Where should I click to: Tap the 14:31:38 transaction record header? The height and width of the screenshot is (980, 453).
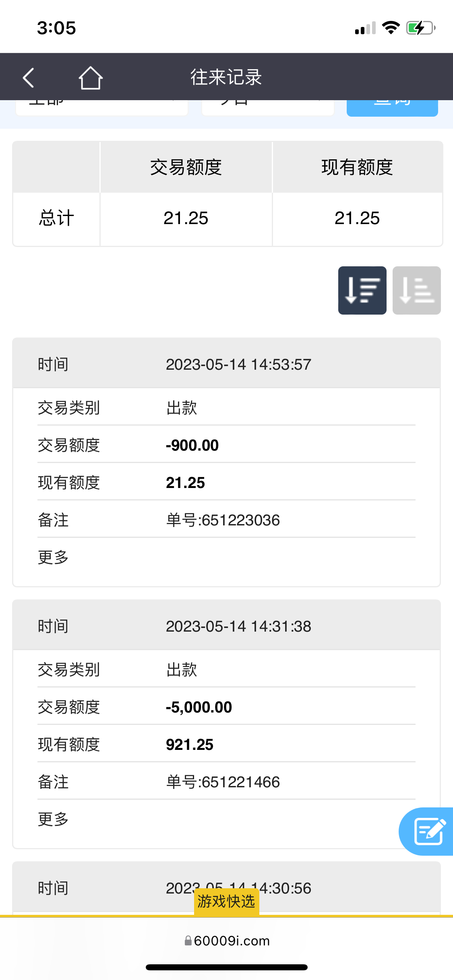(x=226, y=626)
